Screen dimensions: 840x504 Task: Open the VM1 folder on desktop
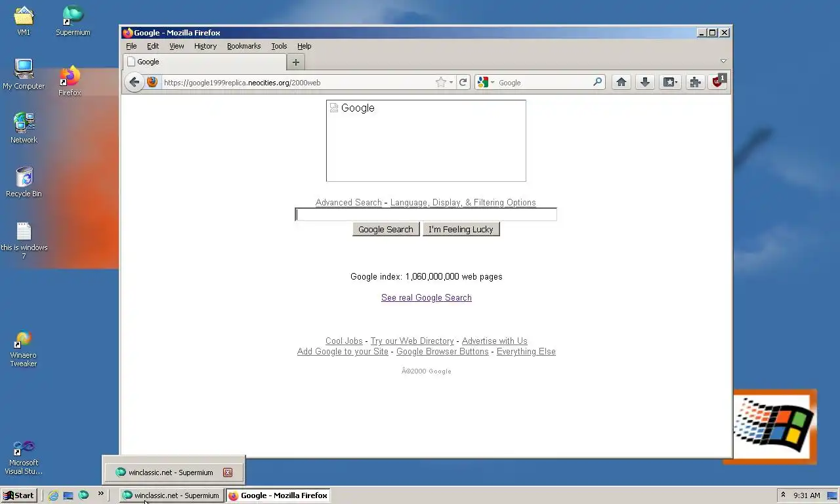click(x=24, y=21)
